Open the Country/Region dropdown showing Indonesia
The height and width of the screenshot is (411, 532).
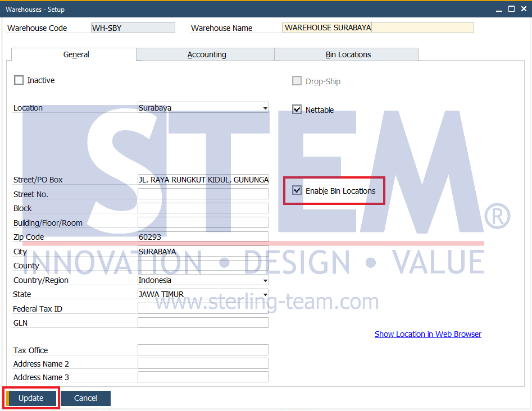[203, 280]
